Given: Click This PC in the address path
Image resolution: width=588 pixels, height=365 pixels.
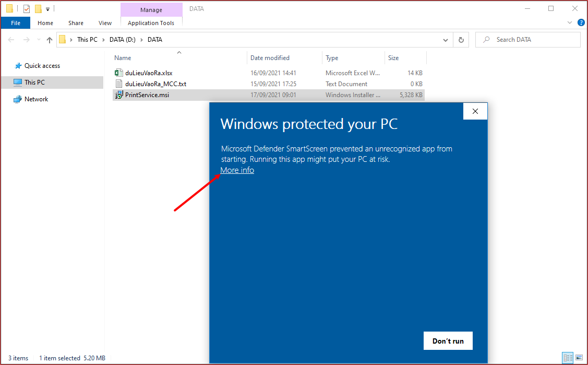Looking at the screenshot, I should pyautogui.click(x=87, y=40).
